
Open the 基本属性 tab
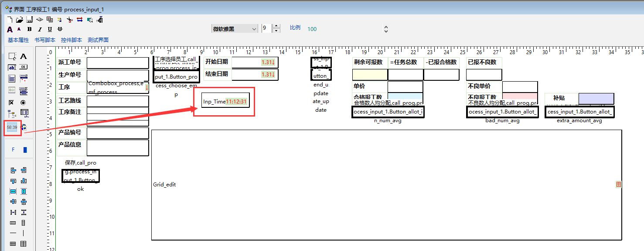pos(18,40)
